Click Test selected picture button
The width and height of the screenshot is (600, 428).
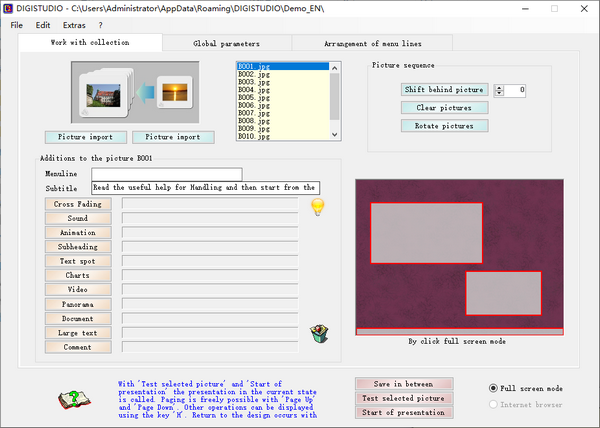tap(404, 398)
